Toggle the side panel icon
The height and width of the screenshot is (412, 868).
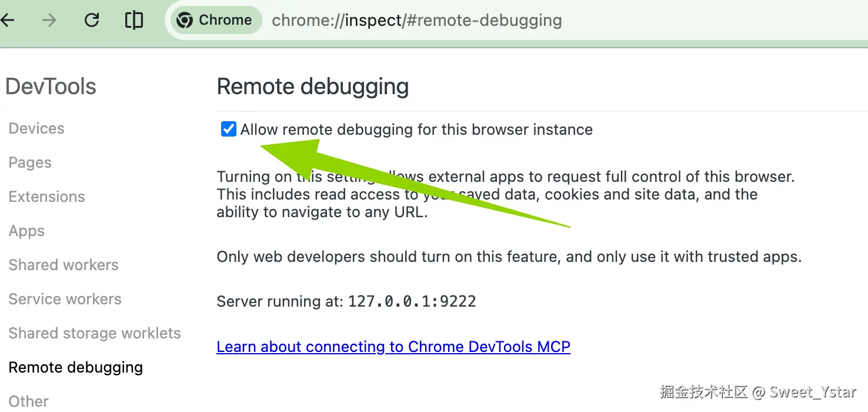[x=134, y=20]
